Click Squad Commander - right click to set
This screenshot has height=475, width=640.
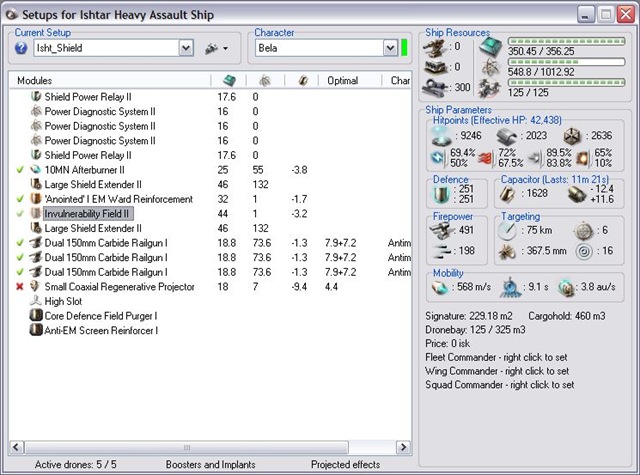coord(500,385)
